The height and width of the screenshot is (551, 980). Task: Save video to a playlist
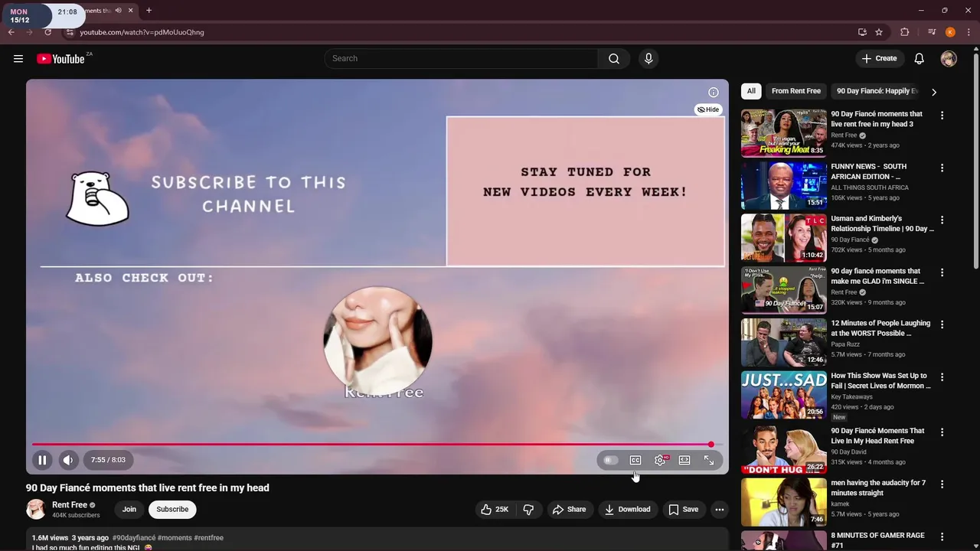(684, 510)
